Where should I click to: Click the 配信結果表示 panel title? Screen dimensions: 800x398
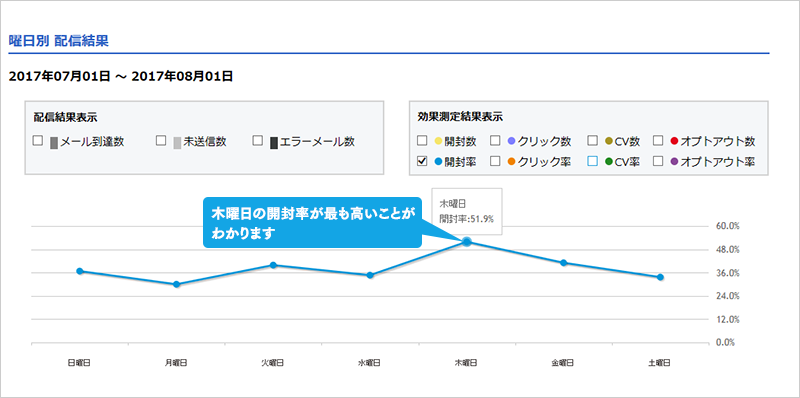pos(65,117)
